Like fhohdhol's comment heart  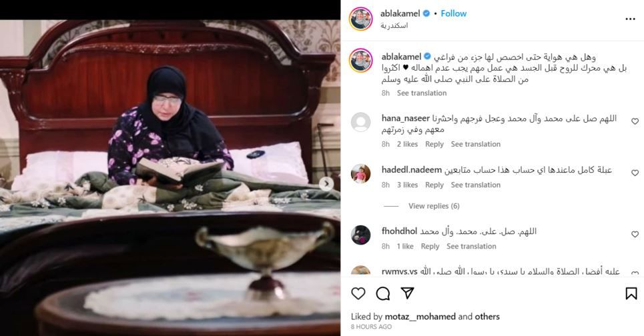click(x=635, y=234)
